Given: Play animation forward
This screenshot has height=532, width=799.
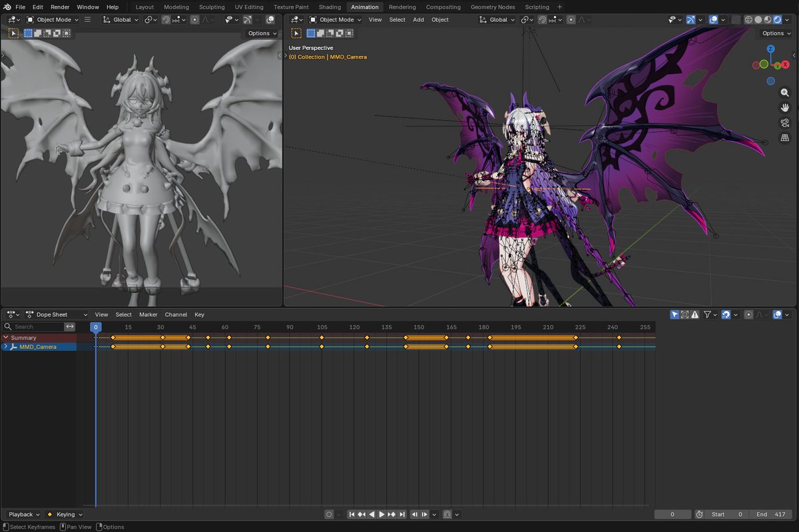Looking at the screenshot, I should point(382,514).
